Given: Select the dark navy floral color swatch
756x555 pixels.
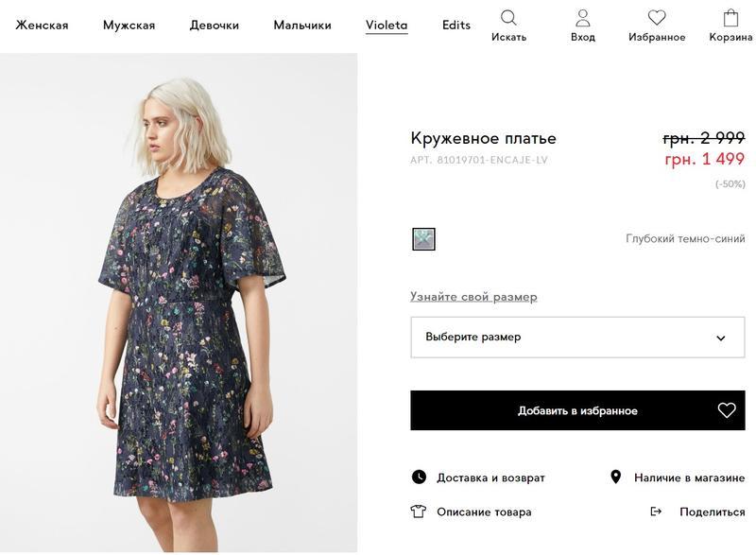Looking at the screenshot, I should [x=423, y=239].
